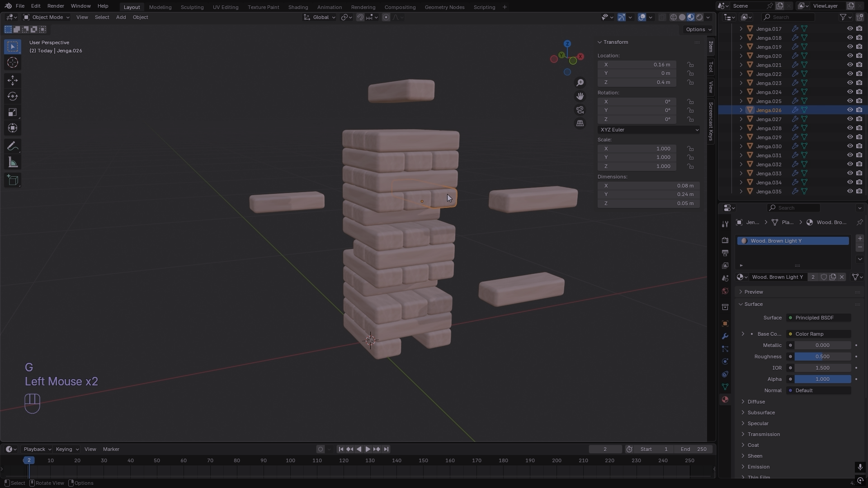Expand the Subsurface material panel

tap(761, 413)
